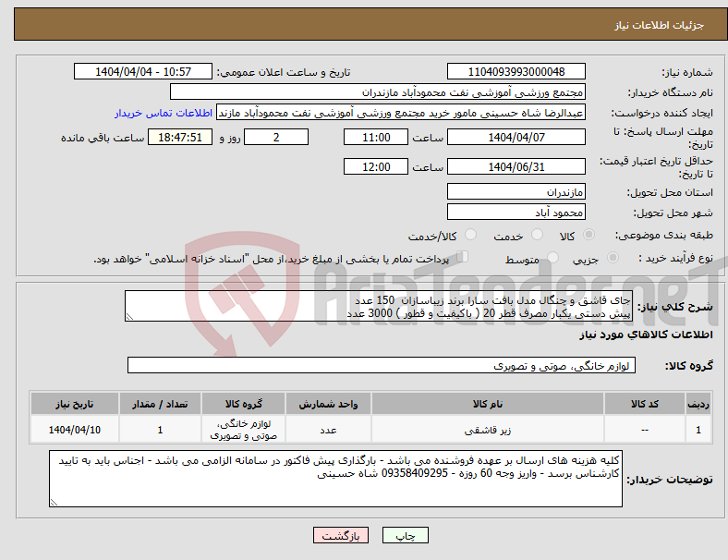Viewport: 728px width, 560px height.
Task: Click the announcement date field 1404/04/04 - 10:57
Action: tap(143, 71)
